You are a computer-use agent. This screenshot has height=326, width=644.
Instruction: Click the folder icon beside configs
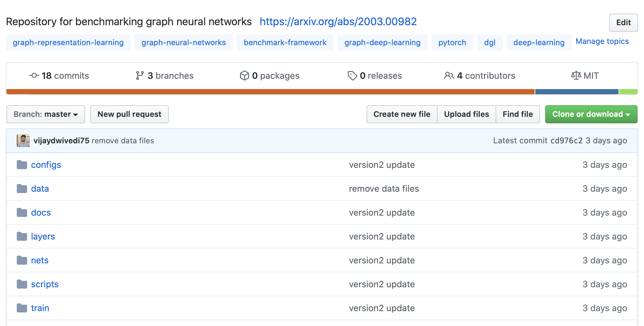[22, 165]
